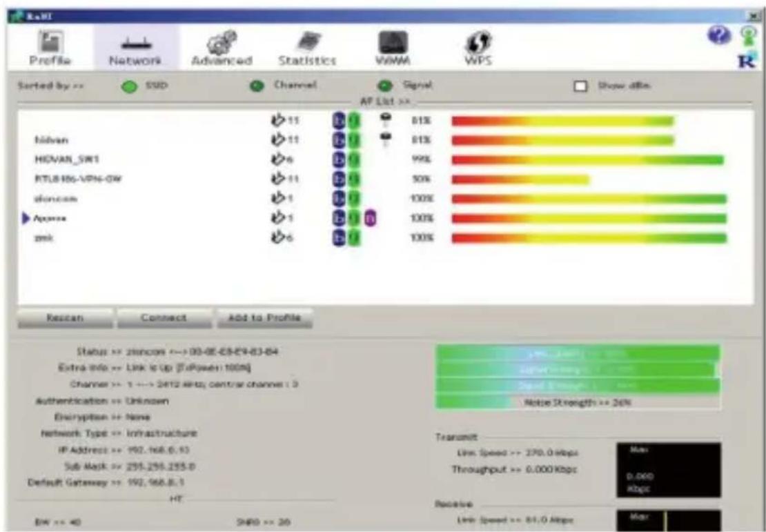The image size is (766, 532).
Task: Click the transmit Link Speed 270.0 Mbps text
Action: point(517,453)
